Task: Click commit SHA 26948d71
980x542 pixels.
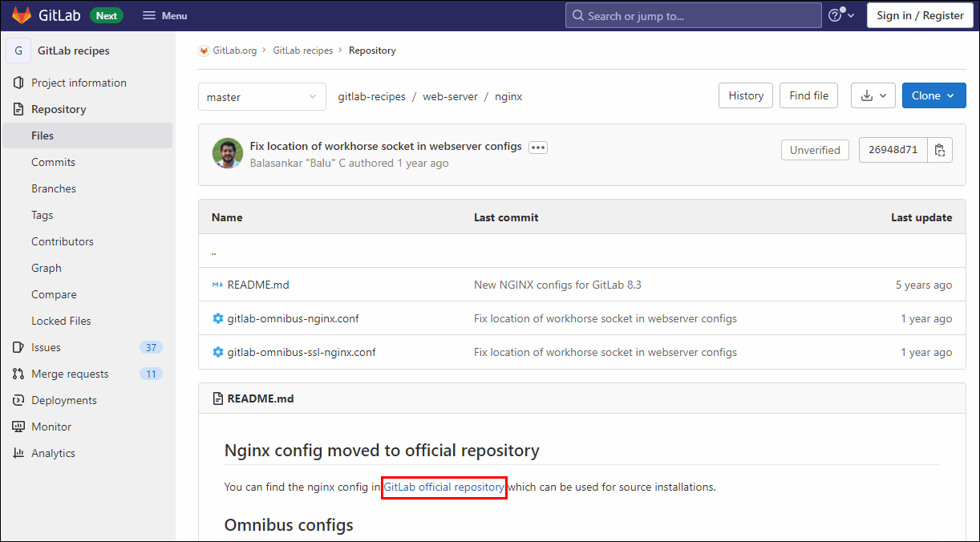Action: [893, 150]
